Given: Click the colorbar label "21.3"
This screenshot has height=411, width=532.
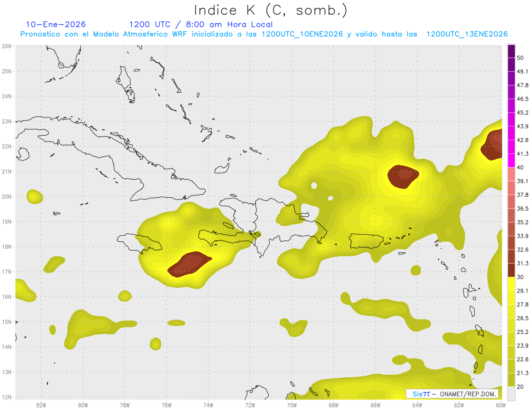Looking at the screenshot, I should (x=522, y=373).
